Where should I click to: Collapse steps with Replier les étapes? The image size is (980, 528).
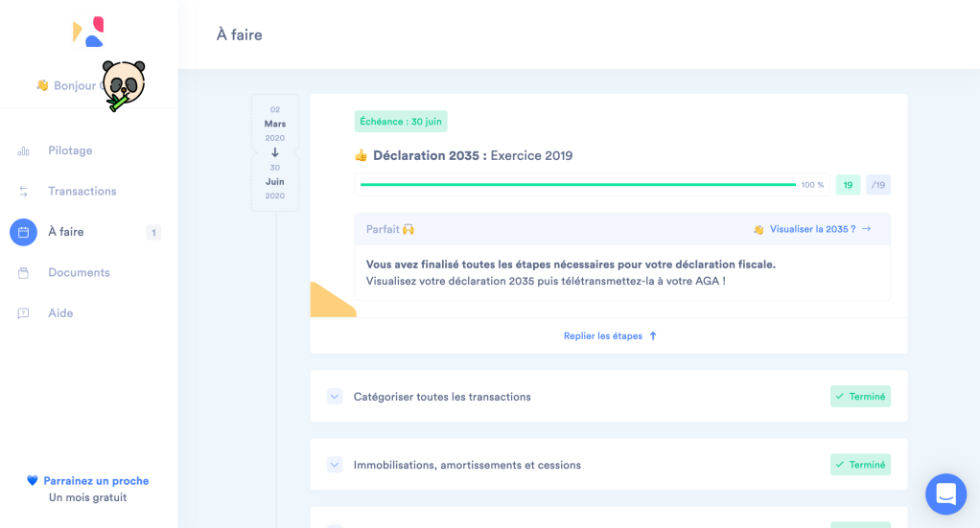point(610,336)
